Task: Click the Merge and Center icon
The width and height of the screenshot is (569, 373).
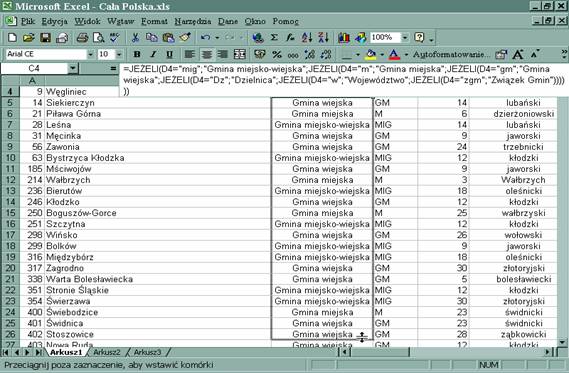Action: pos(240,54)
